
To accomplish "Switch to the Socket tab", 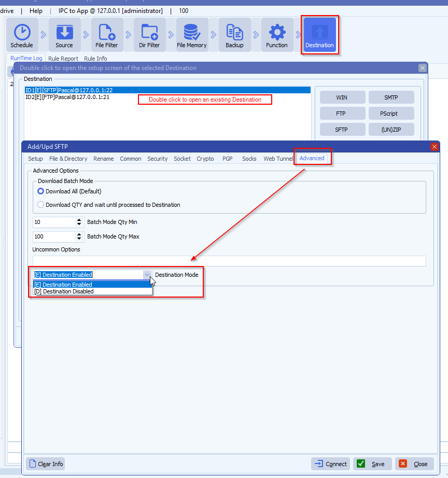I will pyautogui.click(x=182, y=159).
